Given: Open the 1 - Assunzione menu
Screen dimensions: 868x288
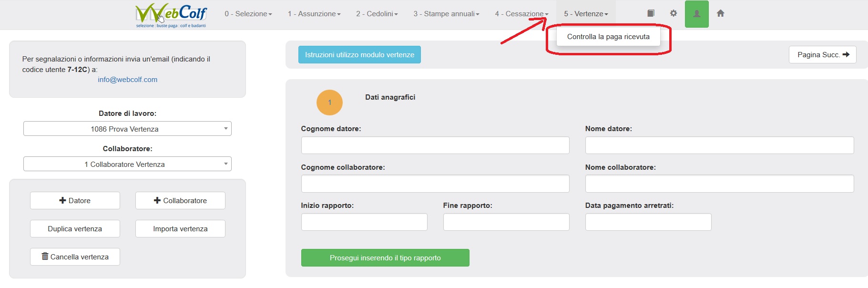Looking at the screenshot, I should pyautogui.click(x=314, y=14).
